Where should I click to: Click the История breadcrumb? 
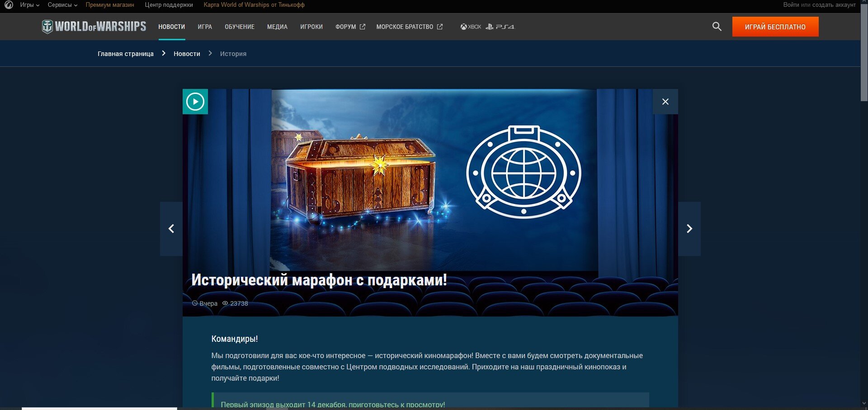click(x=233, y=54)
